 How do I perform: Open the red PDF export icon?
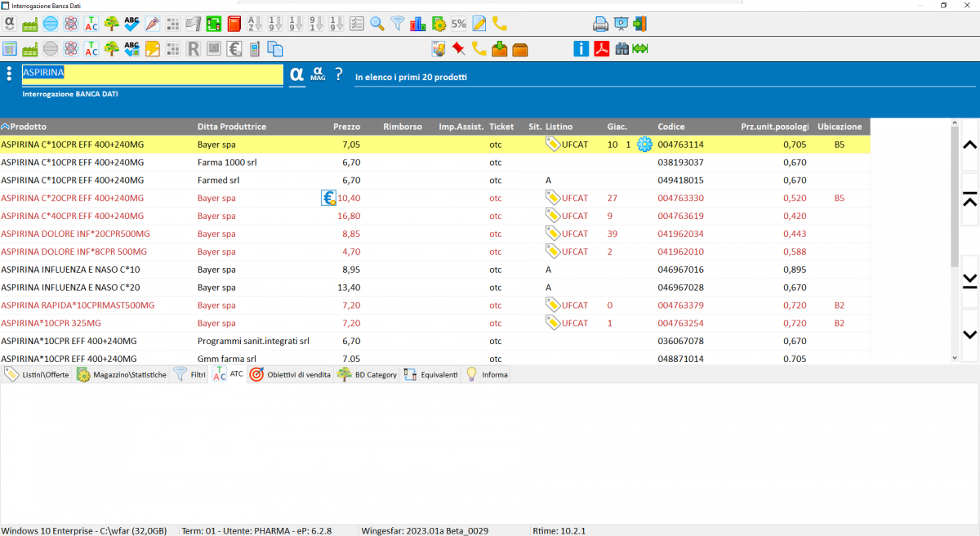tap(602, 49)
